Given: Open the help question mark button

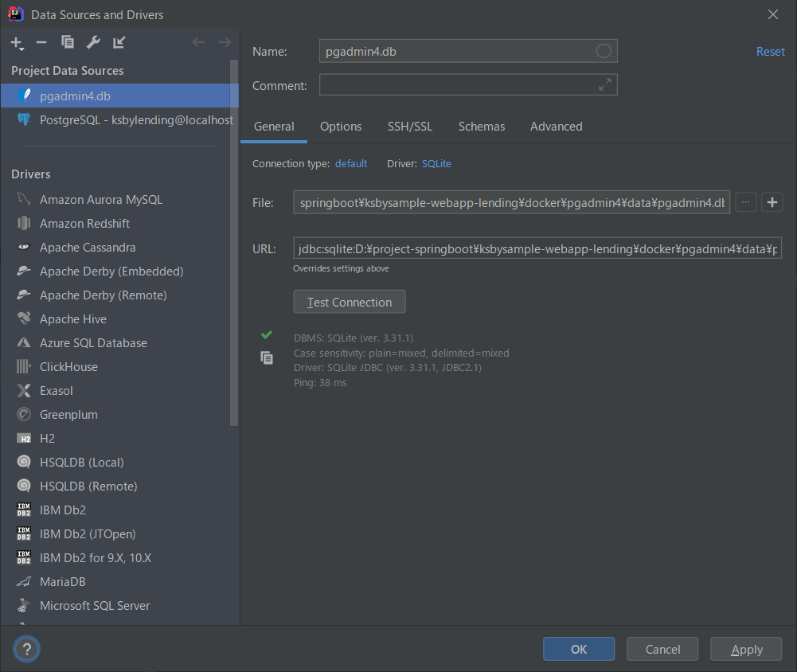Looking at the screenshot, I should point(26,649).
